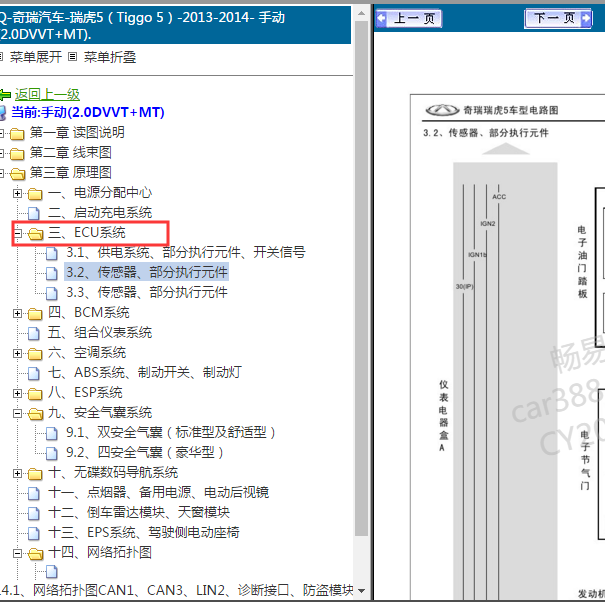Expand the 四、BCM系统 node
Screen dimensions: 605x602
pyautogui.click(x=17, y=313)
